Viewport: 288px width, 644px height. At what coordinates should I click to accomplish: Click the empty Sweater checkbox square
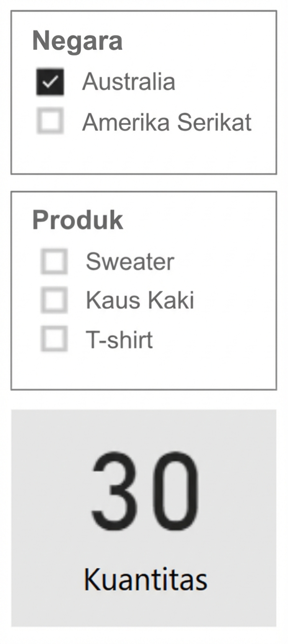click(x=54, y=261)
